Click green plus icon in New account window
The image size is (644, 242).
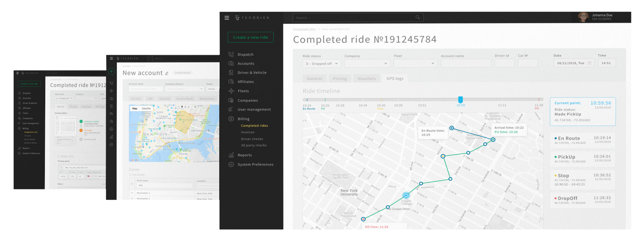pos(111,71)
